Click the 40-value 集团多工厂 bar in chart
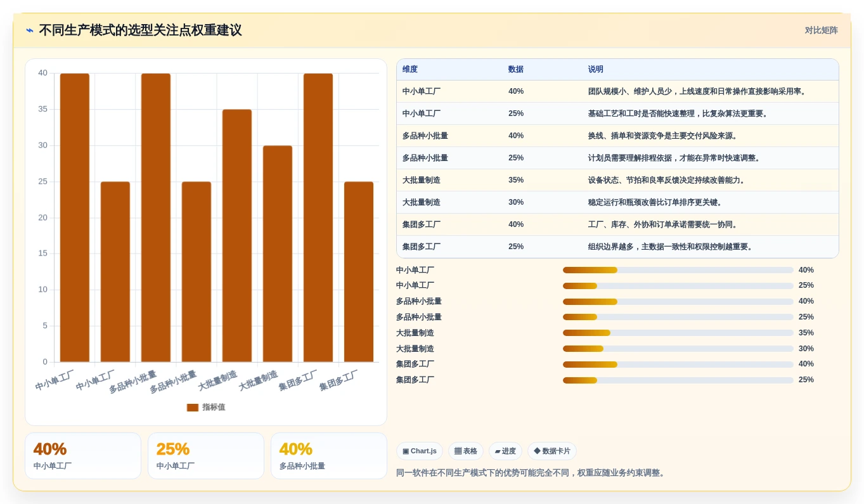This screenshot has width=864, height=504. (x=318, y=218)
